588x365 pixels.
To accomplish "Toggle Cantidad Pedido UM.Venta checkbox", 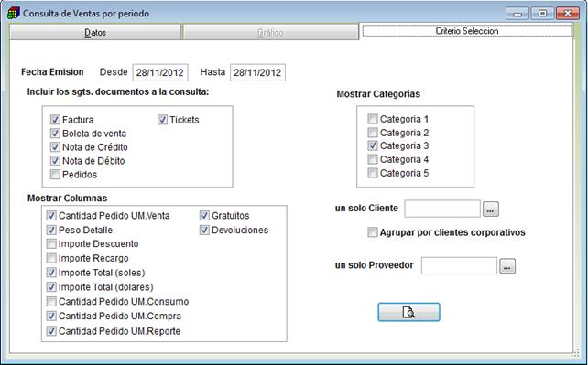I will [51, 216].
